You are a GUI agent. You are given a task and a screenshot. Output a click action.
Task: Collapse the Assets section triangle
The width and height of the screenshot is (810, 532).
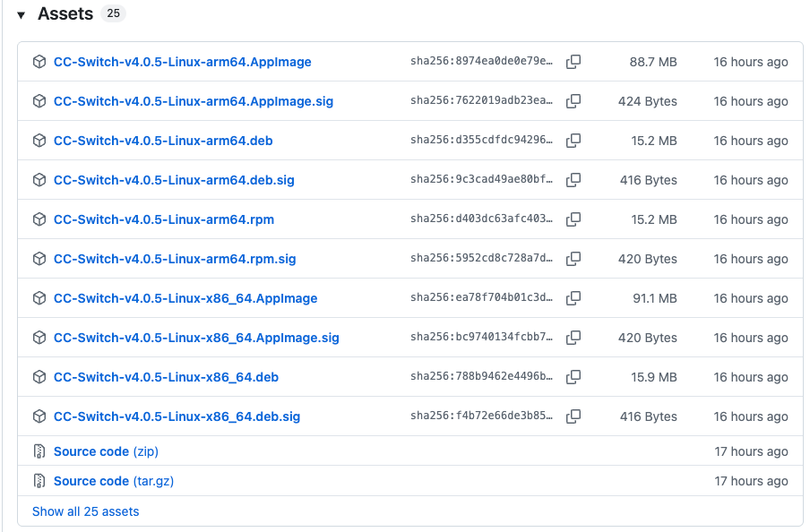tap(22, 15)
